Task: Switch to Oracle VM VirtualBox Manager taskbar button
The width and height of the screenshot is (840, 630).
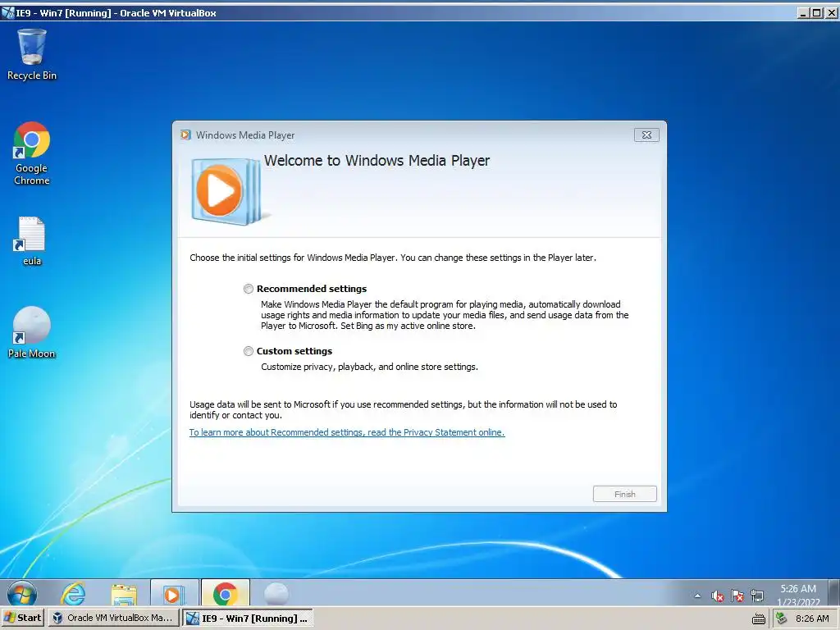Action: click(113, 618)
